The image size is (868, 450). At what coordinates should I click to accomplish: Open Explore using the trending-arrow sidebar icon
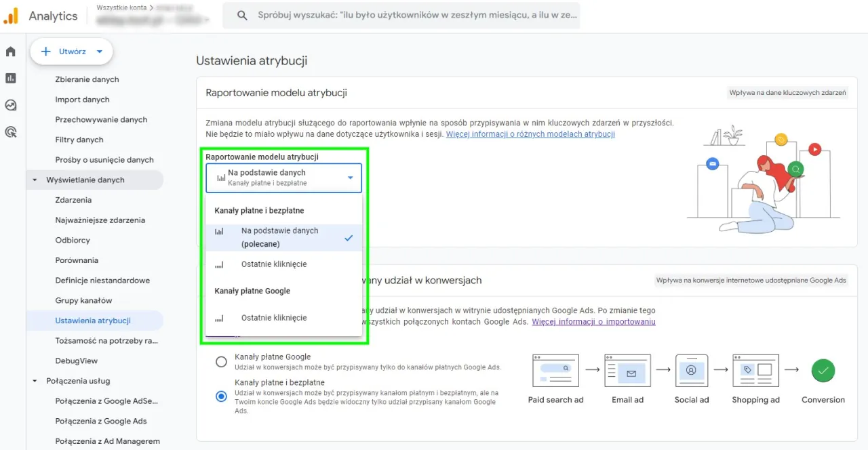[10, 105]
